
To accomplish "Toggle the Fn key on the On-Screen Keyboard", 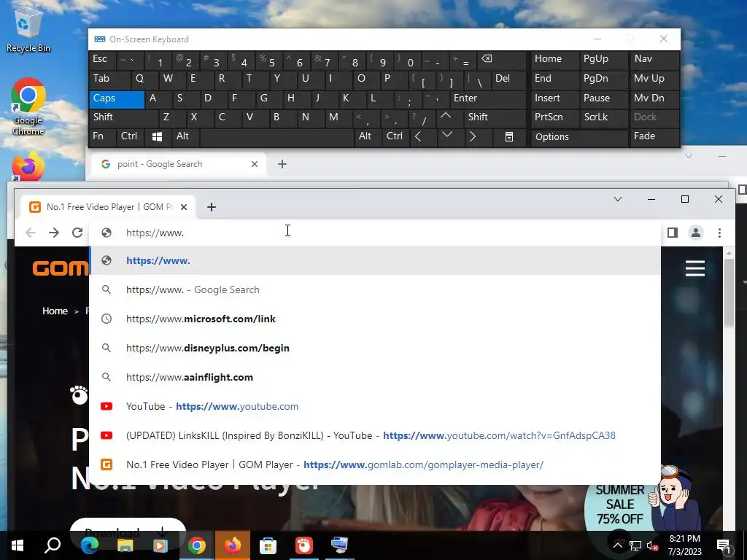I will click(x=102, y=136).
